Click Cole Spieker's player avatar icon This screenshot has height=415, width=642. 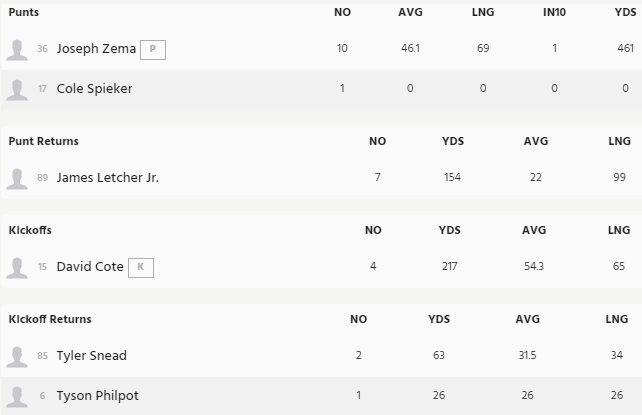[17, 89]
